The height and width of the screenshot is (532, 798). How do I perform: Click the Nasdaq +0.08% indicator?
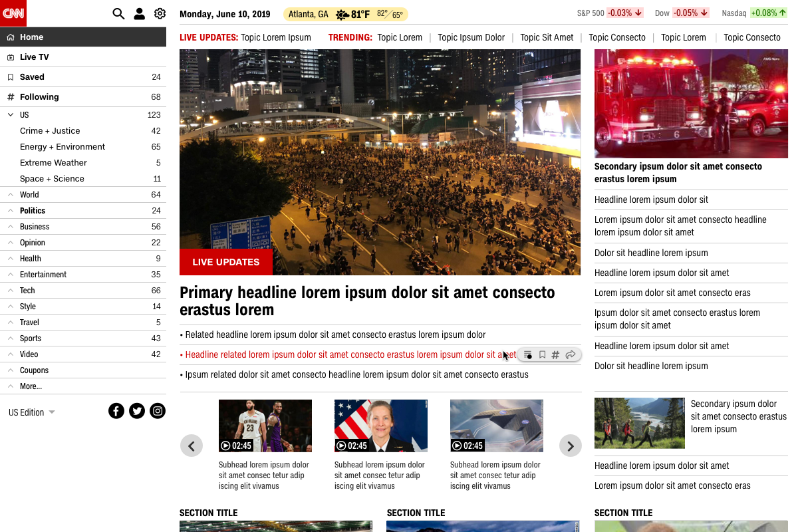click(x=754, y=13)
